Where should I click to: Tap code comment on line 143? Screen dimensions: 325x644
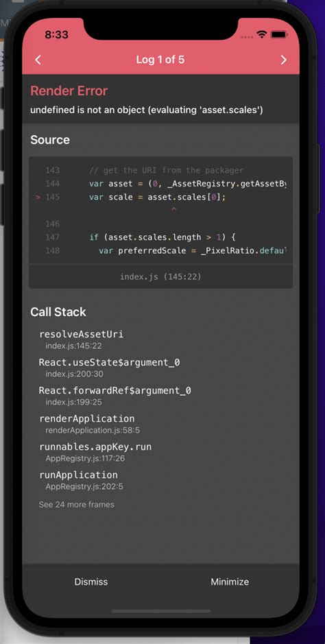tap(166, 170)
